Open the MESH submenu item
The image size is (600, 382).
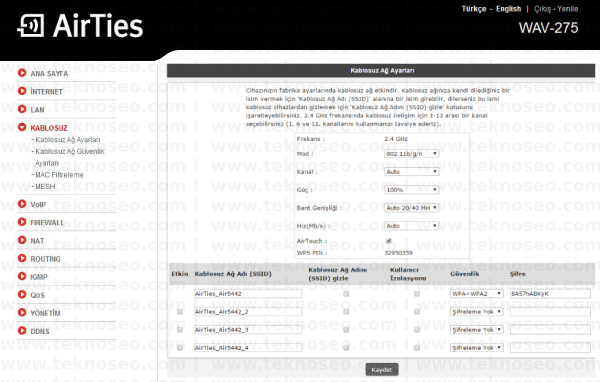click(45, 186)
